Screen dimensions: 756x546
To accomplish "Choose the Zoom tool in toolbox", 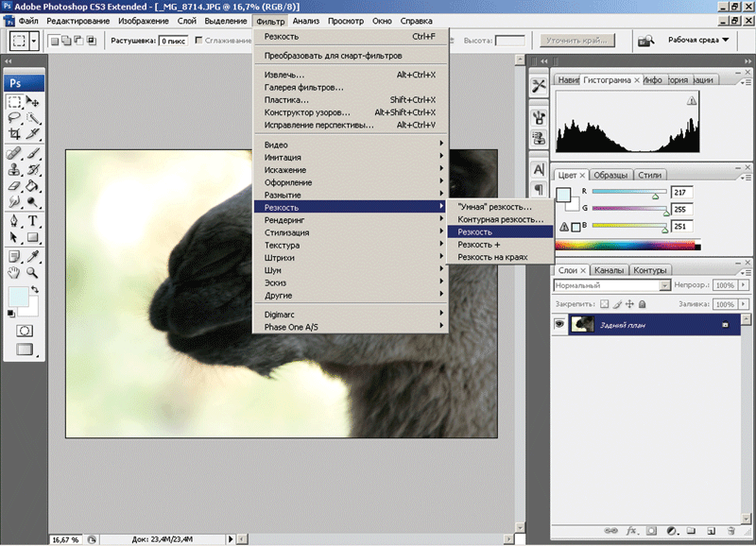I will [x=32, y=272].
